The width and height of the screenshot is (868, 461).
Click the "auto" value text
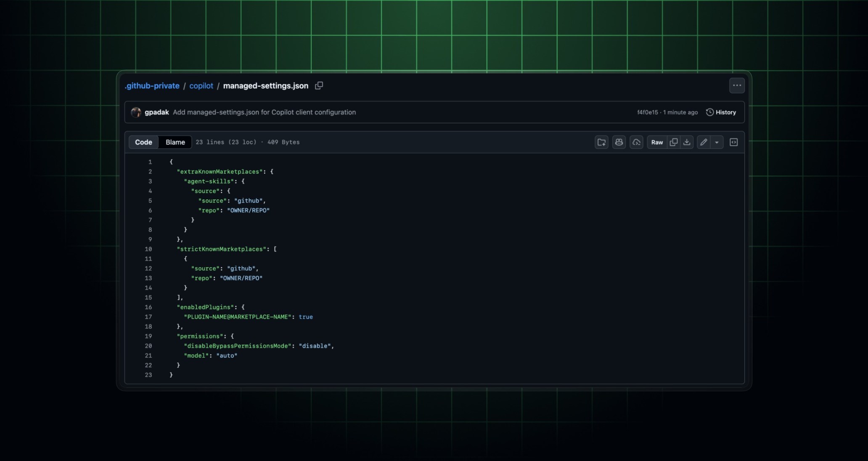pyautogui.click(x=227, y=355)
